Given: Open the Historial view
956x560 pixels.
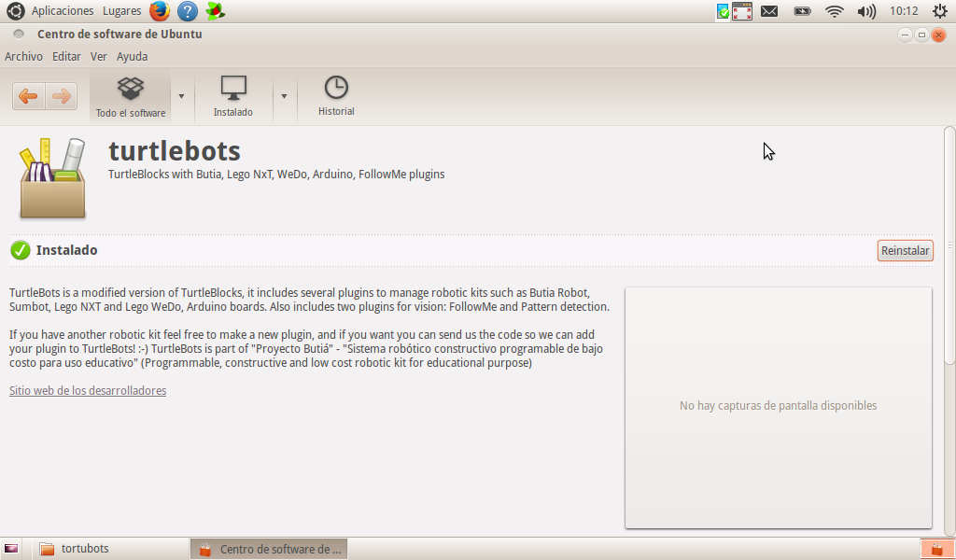Looking at the screenshot, I should coord(336,96).
